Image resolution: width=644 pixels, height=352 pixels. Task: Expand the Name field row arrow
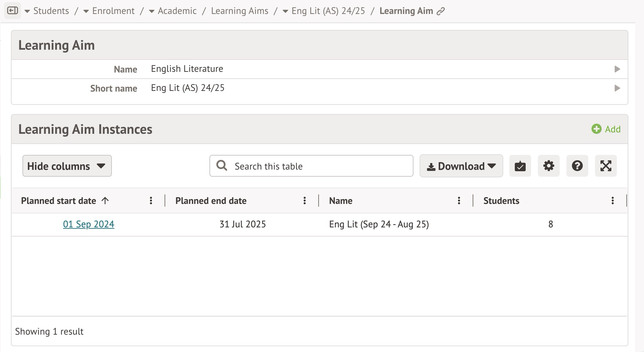pyautogui.click(x=617, y=69)
